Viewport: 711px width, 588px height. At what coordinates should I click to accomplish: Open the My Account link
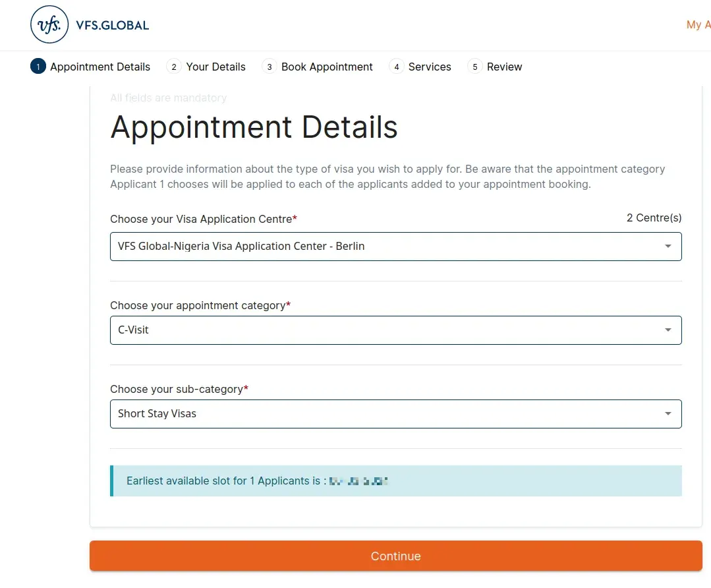698,24
